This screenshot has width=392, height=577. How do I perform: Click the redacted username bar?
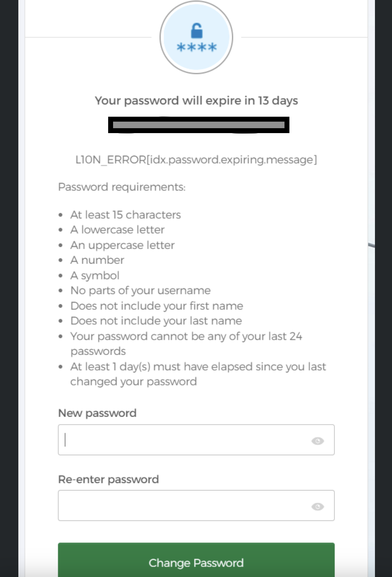[x=199, y=125]
